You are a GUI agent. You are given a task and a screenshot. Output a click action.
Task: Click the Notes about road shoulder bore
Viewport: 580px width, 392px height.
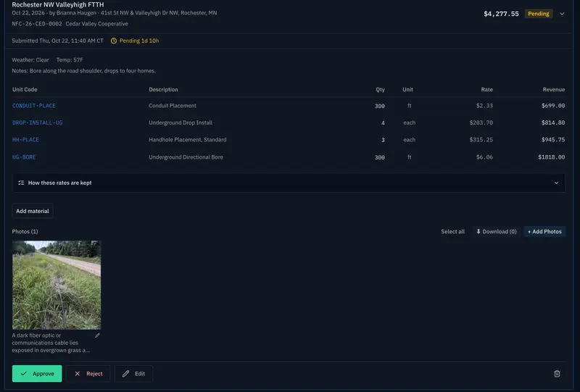[84, 70]
